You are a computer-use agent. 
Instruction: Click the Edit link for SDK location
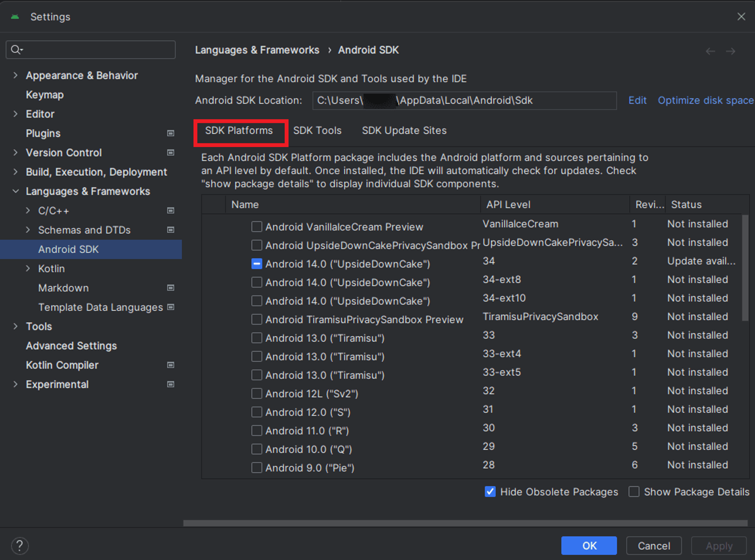point(637,100)
